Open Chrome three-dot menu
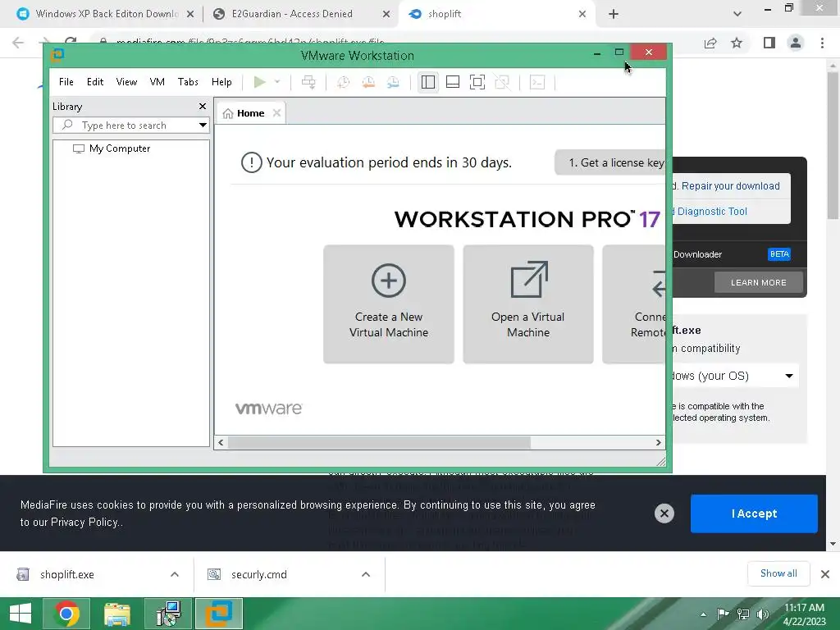This screenshot has width=840, height=630. pyautogui.click(x=822, y=43)
